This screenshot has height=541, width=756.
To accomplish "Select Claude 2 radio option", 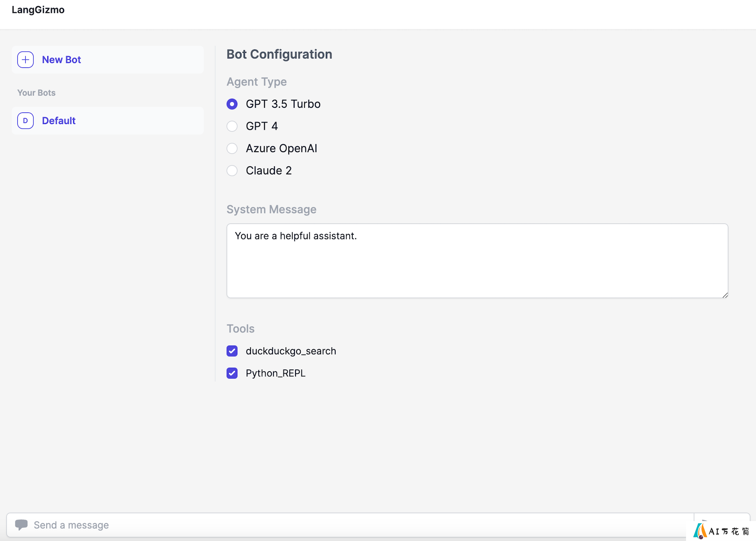I will tap(232, 171).
